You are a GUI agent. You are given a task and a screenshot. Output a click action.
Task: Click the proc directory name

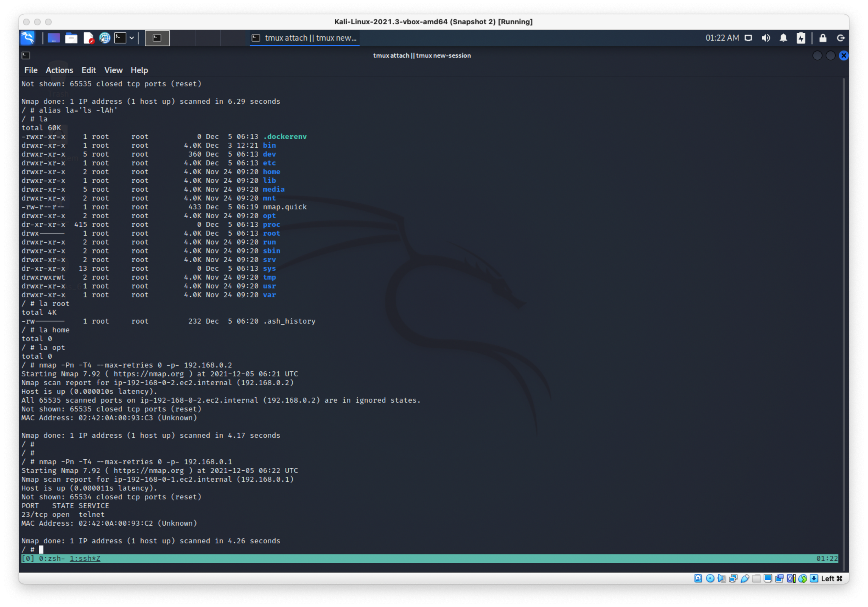click(271, 224)
